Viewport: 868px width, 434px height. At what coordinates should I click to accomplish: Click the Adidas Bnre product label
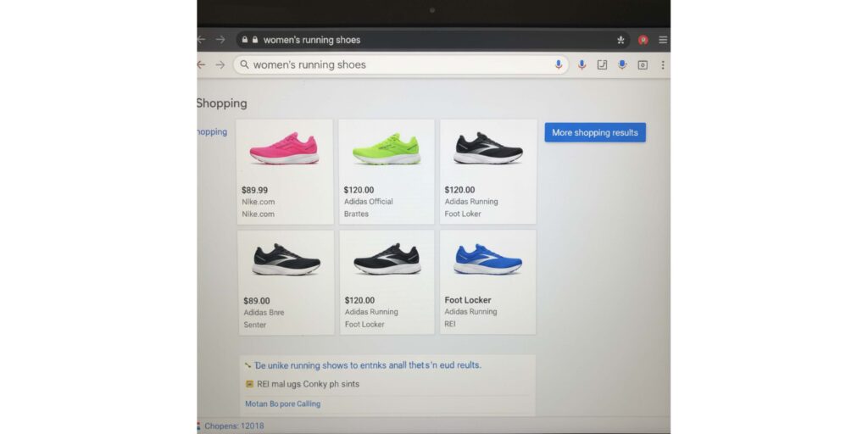point(264,312)
